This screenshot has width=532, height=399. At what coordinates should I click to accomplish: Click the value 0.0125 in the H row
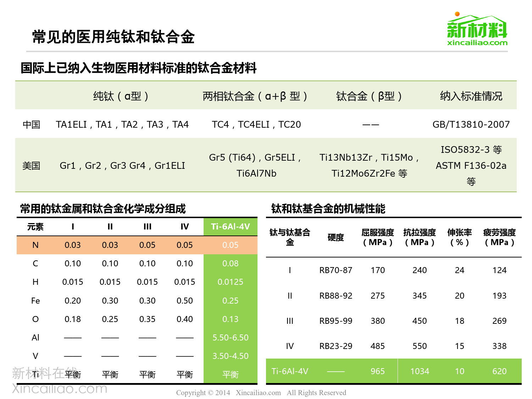(x=231, y=282)
